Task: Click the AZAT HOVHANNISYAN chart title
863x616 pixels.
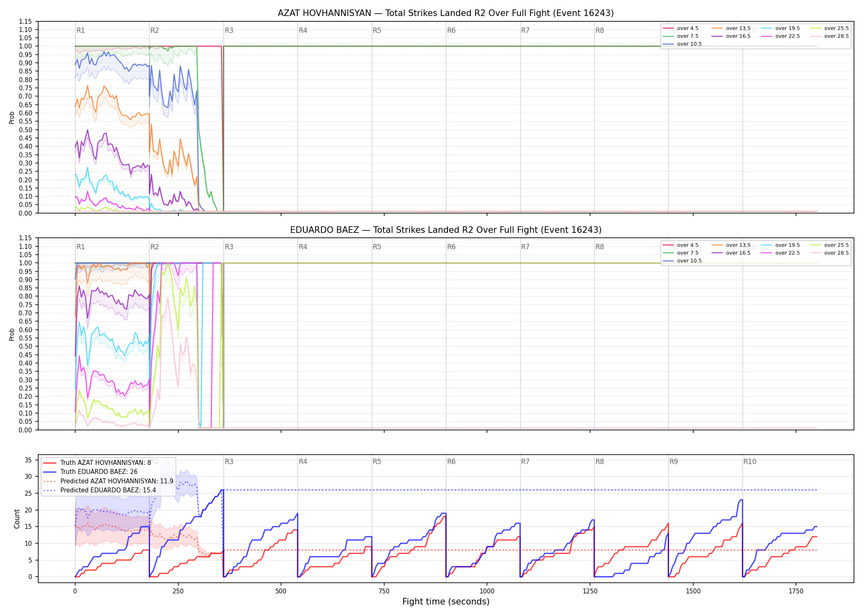Action: tap(445, 13)
